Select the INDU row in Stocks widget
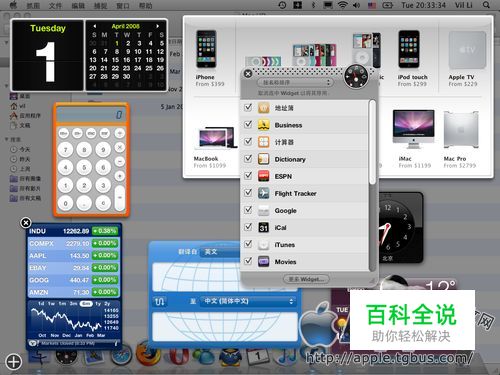 tap(73, 231)
